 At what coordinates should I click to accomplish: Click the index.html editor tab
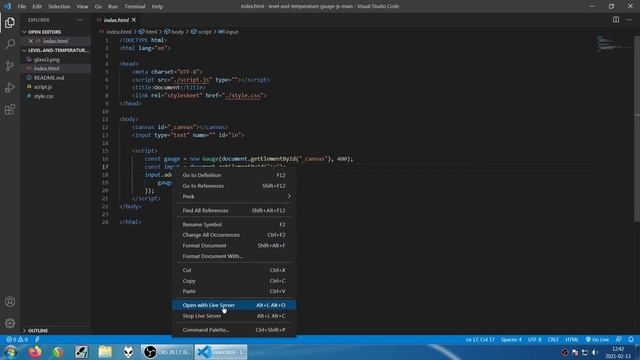click(116, 20)
